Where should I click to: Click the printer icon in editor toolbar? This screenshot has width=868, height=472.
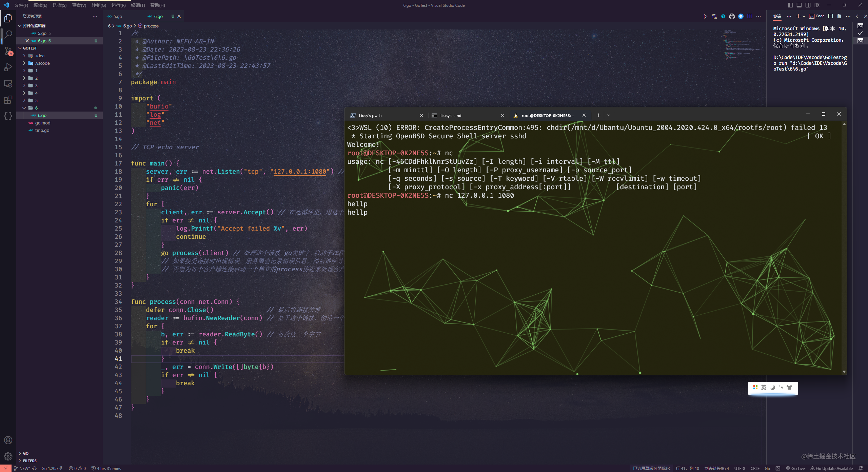click(x=732, y=16)
